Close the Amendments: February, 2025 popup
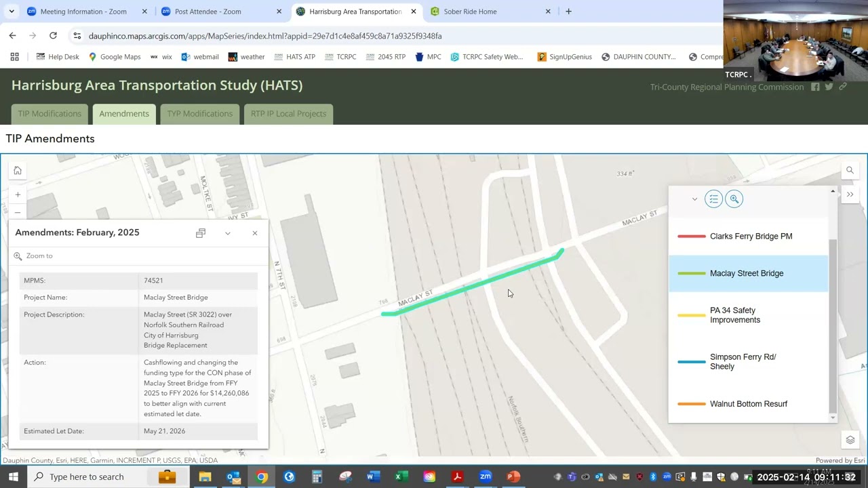This screenshot has width=868, height=488. pos(255,233)
